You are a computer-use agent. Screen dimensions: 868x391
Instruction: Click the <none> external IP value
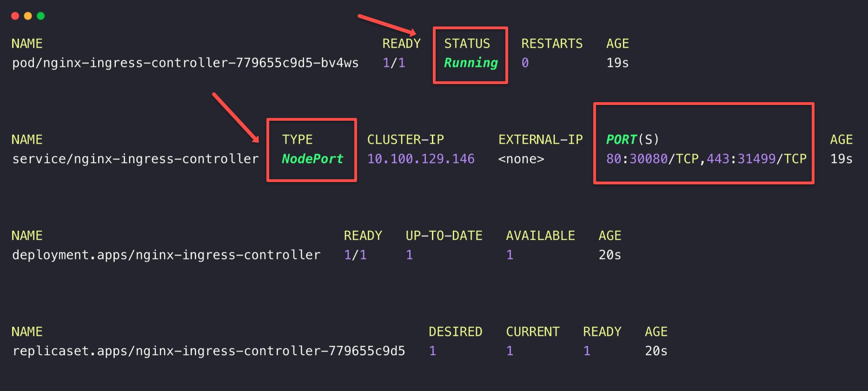pos(521,159)
